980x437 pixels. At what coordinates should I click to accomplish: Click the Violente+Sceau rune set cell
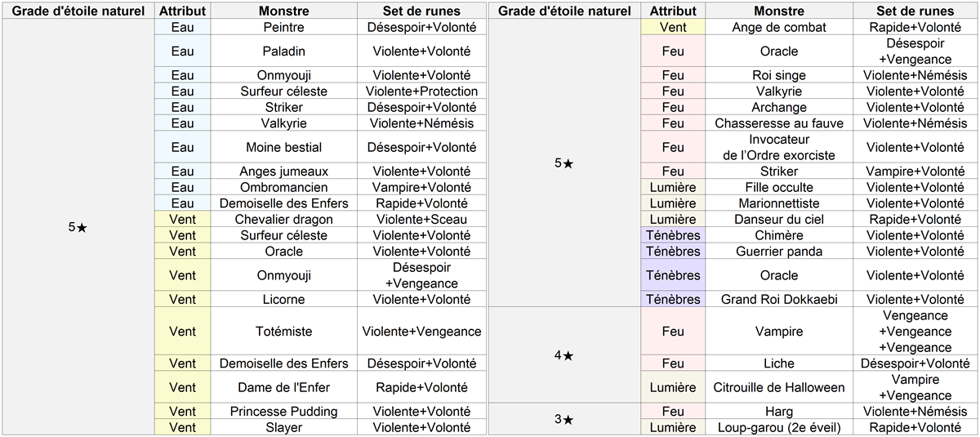tap(421, 220)
